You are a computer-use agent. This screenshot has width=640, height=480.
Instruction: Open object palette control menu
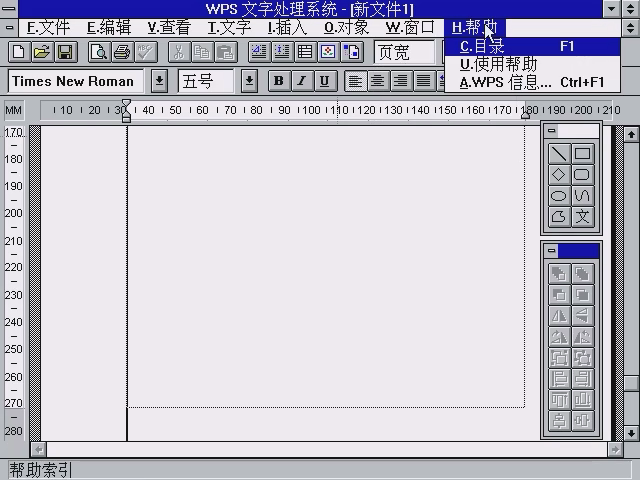coord(552,250)
